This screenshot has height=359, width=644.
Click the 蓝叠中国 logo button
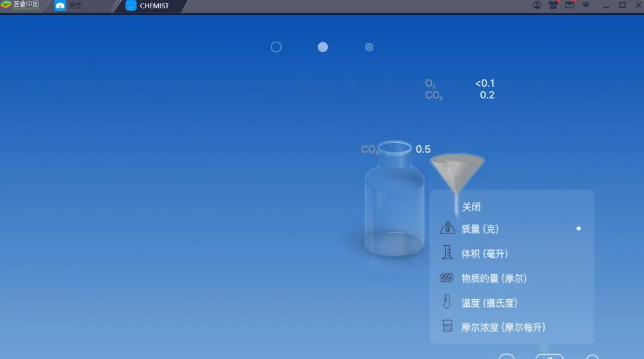click(x=21, y=5)
